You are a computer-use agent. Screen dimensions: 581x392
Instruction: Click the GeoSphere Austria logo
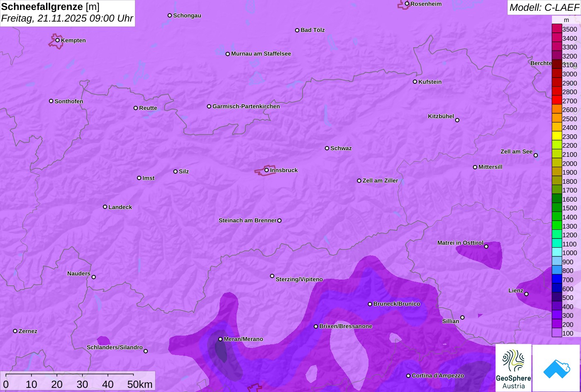point(513,368)
